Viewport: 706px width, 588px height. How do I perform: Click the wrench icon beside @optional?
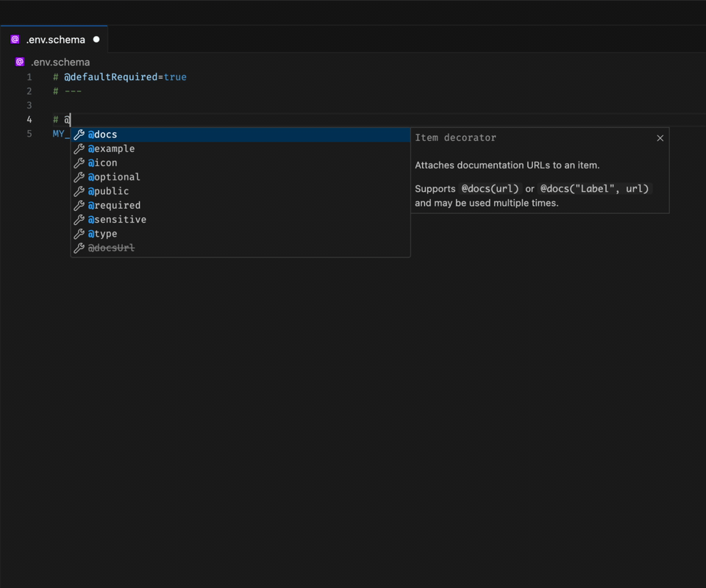pyautogui.click(x=79, y=177)
